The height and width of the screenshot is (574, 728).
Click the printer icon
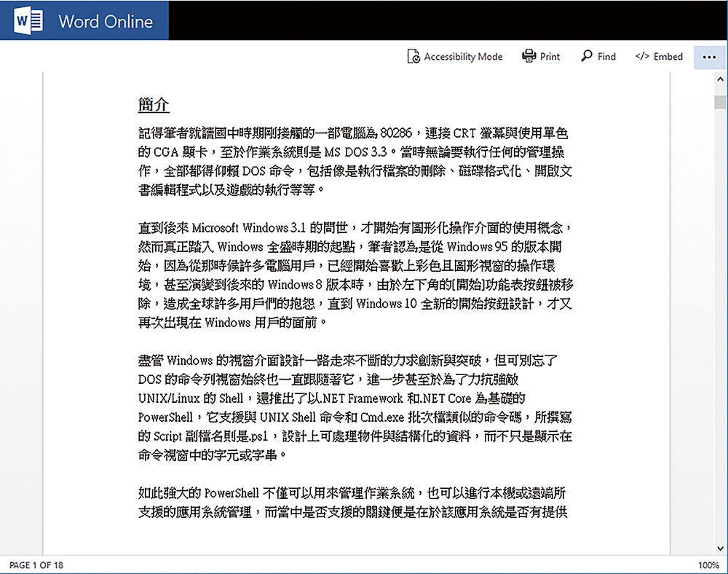(x=529, y=56)
